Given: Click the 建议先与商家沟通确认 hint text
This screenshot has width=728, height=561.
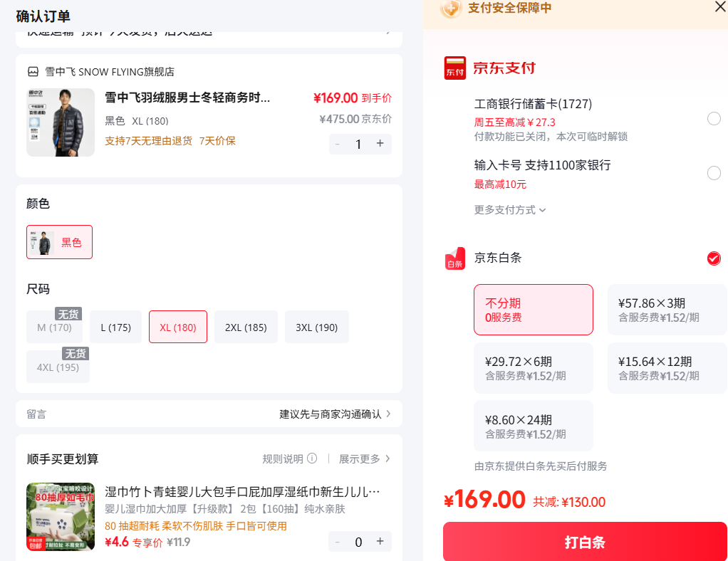Looking at the screenshot, I should (x=330, y=414).
